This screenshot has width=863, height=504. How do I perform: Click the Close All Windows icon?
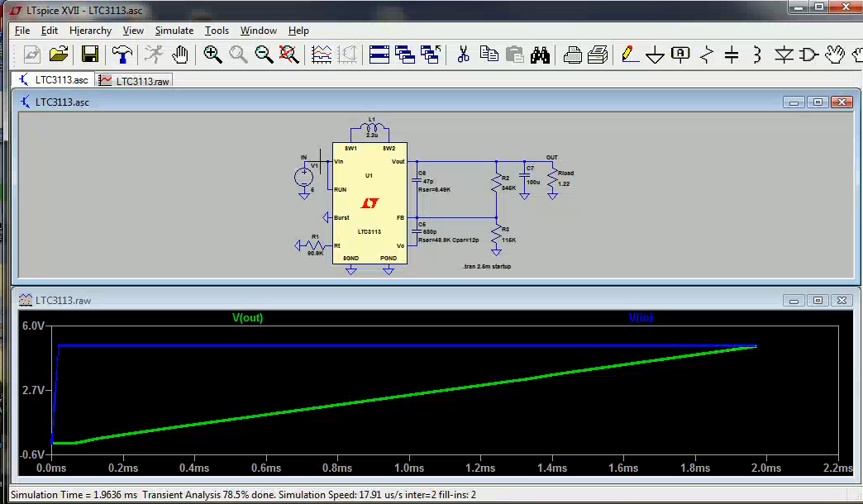[x=431, y=55]
